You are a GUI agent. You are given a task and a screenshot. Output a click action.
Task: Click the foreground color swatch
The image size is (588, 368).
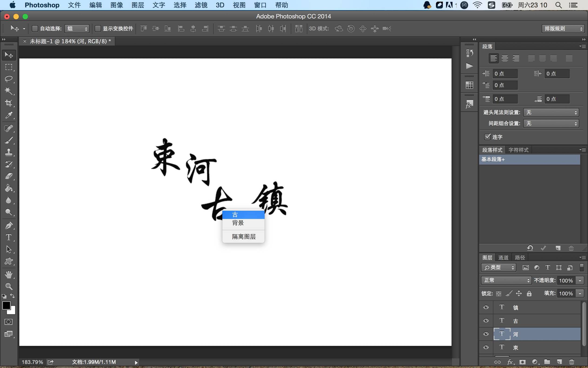point(6,305)
